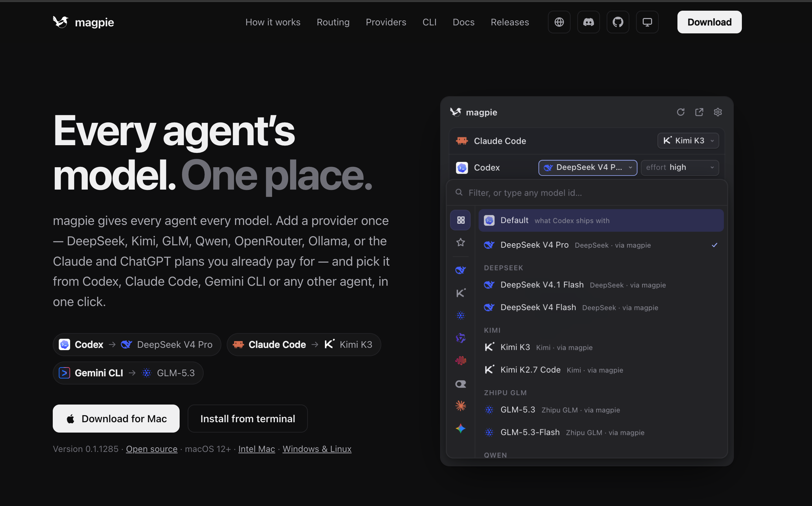
Task: Select Kimi K2.7 Code in list
Action: tap(601, 370)
